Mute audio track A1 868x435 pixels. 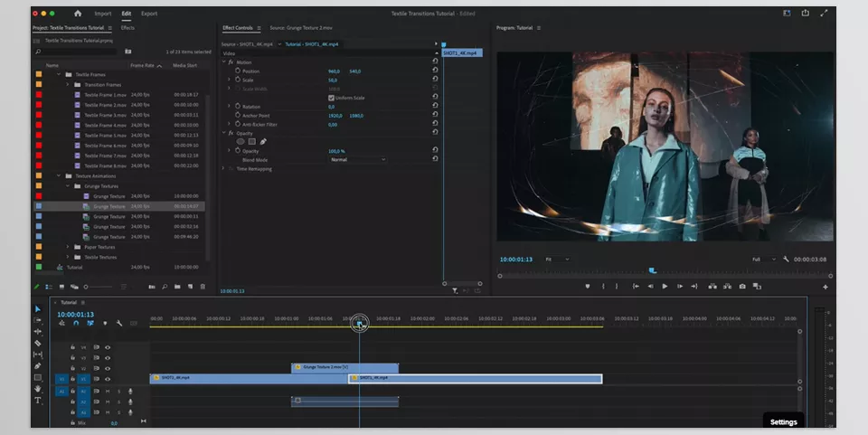point(108,392)
